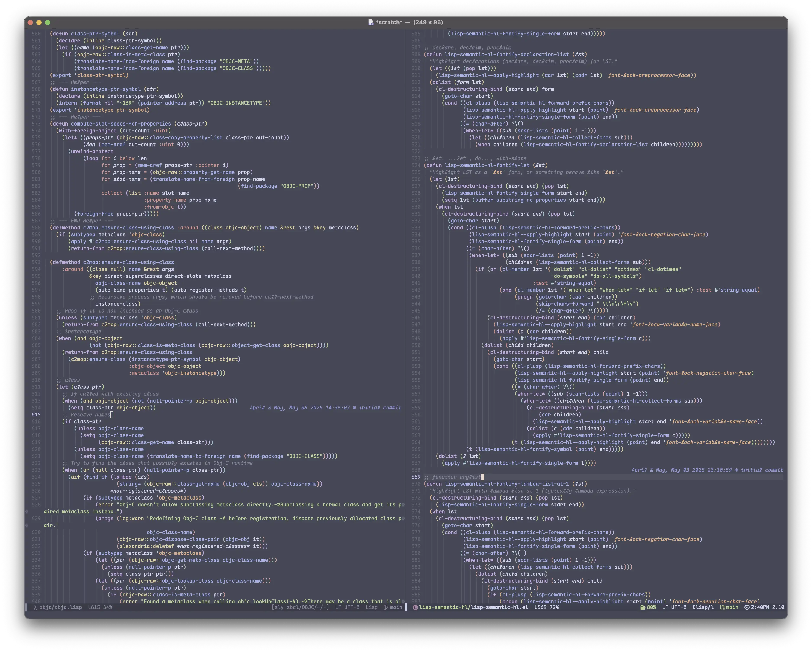Click the green full-screen window button
812x651 pixels.
click(x=48, y=23)
